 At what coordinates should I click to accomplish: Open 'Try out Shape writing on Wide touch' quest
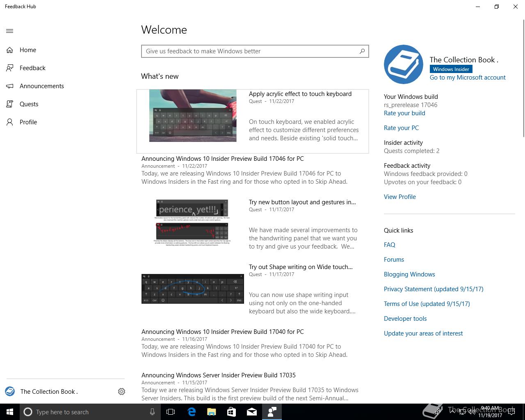301,267
